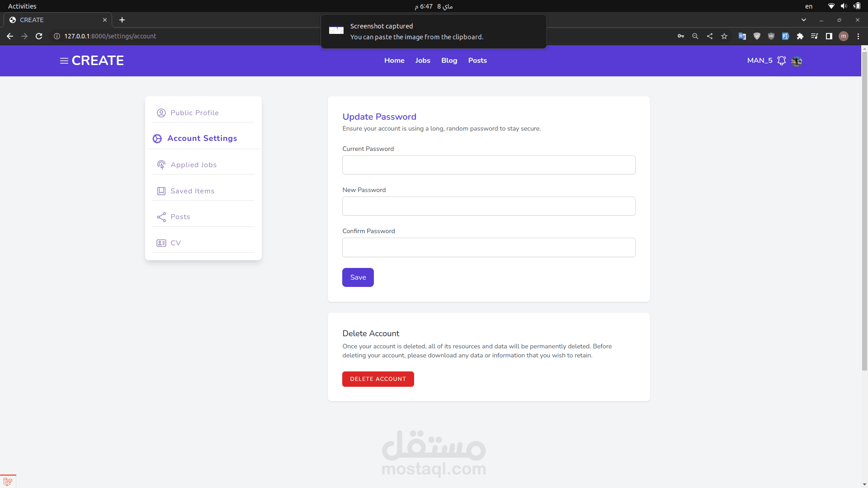868x488 pixels.
Task: Open notifications via the bell icon
Action: (781, 61)
